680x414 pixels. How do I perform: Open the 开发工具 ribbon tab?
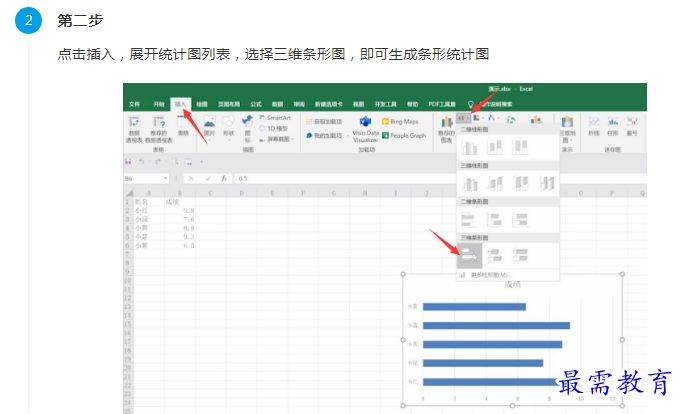(385, 104)
